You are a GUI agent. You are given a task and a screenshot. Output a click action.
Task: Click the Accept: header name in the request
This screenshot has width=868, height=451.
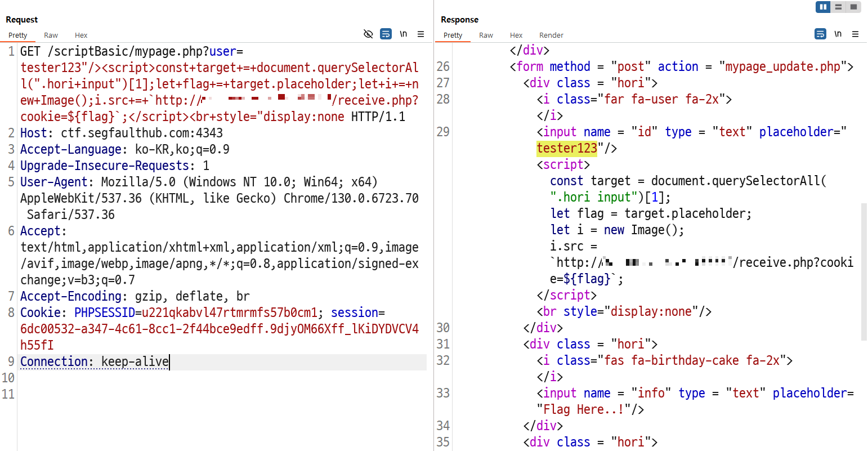coord(43,231)
